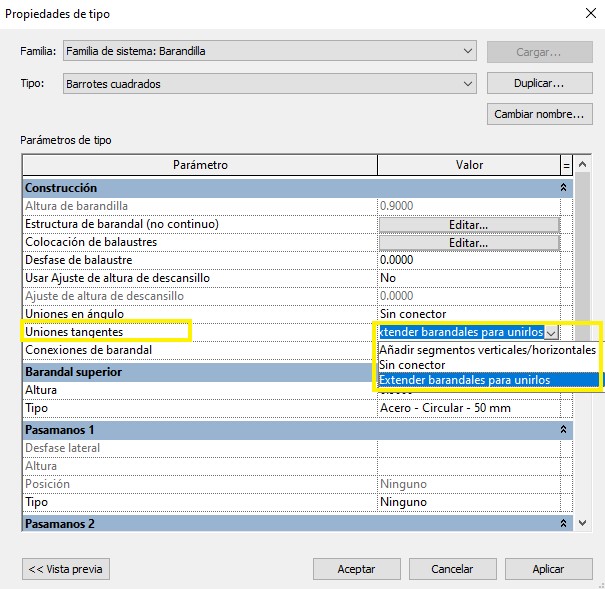Screen dimensions: 605x589
Task: Click the Uniones tangentes dropdown arrow
Action: (551, 332)
